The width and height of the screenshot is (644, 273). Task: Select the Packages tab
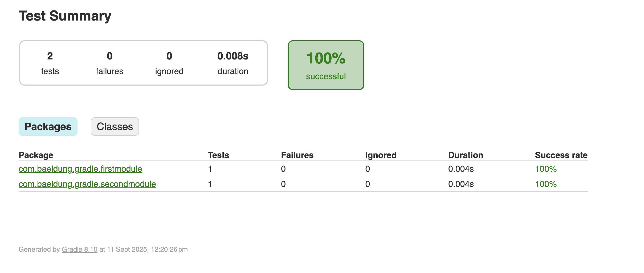coord(48,126)
